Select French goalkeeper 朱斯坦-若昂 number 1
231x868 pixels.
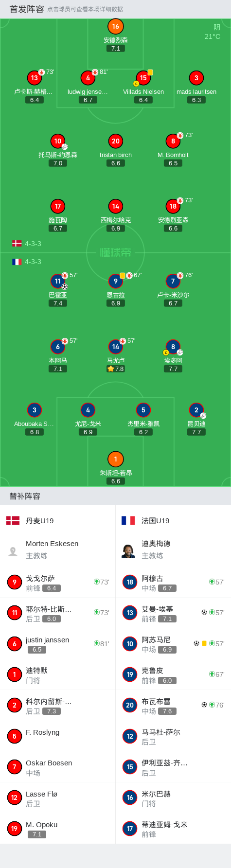115,459
